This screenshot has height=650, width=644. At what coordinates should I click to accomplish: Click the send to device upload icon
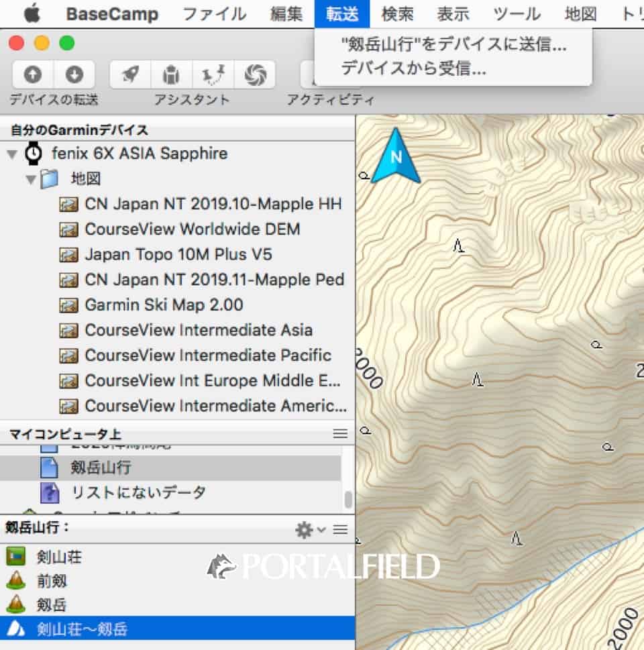tap(32, 74)
